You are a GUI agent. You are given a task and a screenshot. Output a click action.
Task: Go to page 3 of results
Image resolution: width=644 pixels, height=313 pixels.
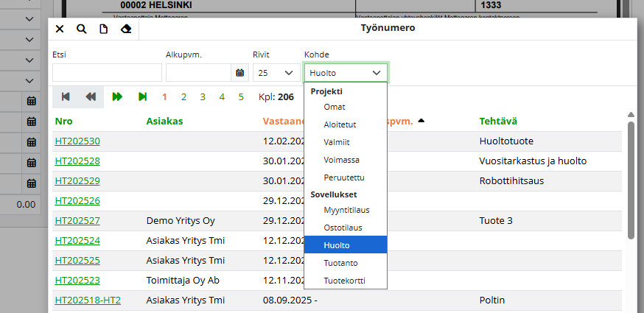click(203, 96)
